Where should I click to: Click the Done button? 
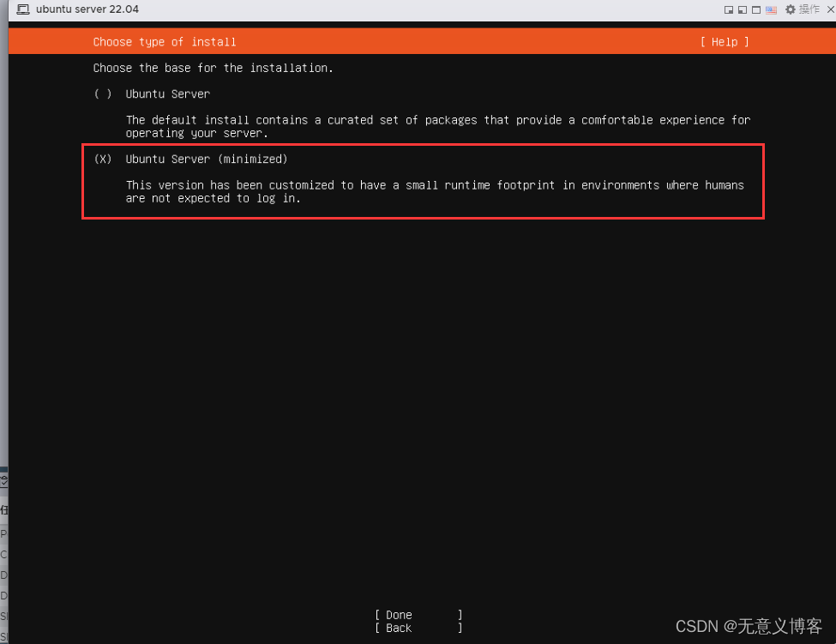click(x=418, y=615)
